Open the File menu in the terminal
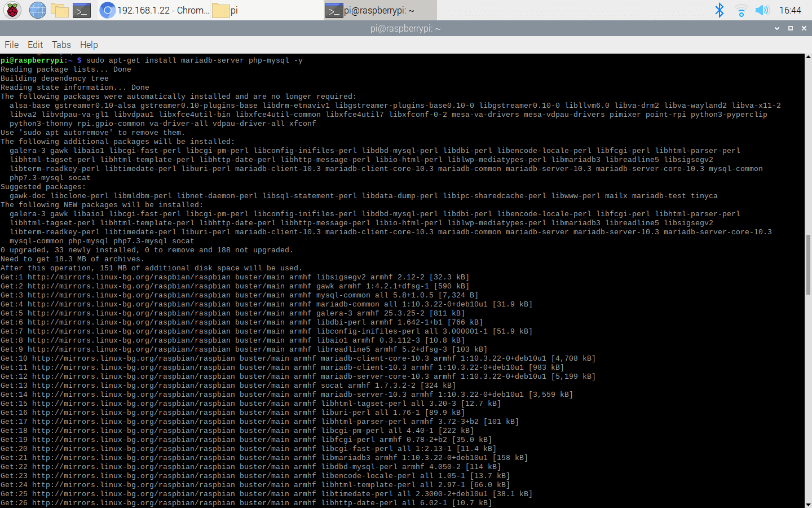 (11, 45)
